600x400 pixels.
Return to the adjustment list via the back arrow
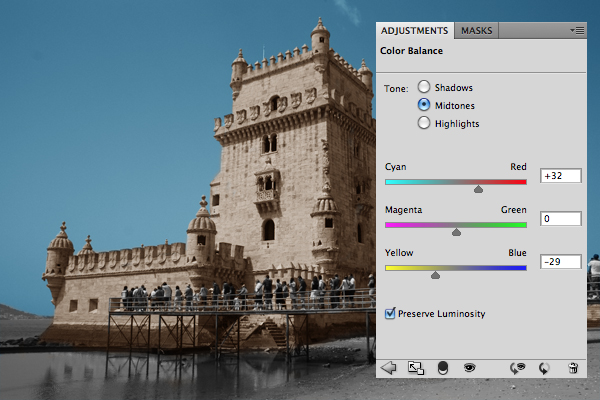tap(389, 368)
